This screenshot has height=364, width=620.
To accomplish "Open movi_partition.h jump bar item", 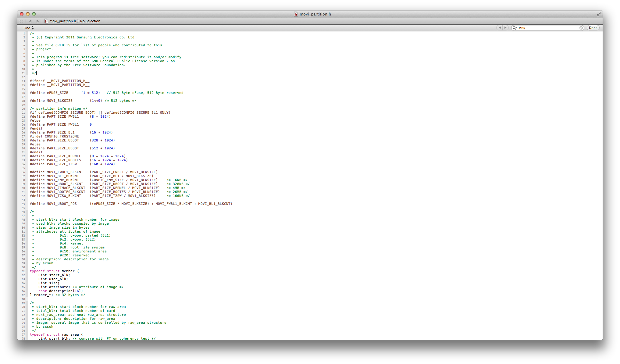I will click(62, 21).
